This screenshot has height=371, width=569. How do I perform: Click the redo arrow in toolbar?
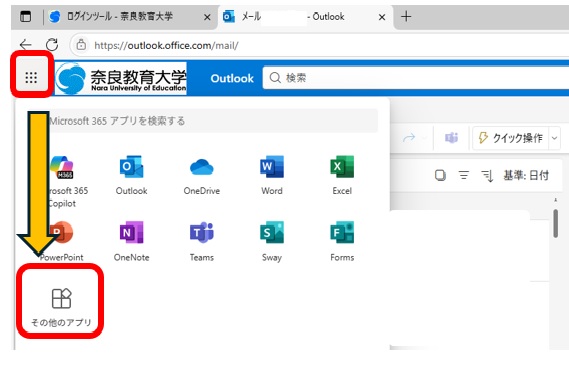point(409,138)
